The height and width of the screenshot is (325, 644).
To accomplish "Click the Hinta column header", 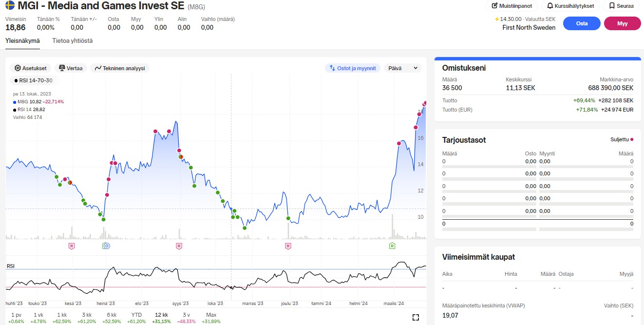I will click(x=511, y=274).
